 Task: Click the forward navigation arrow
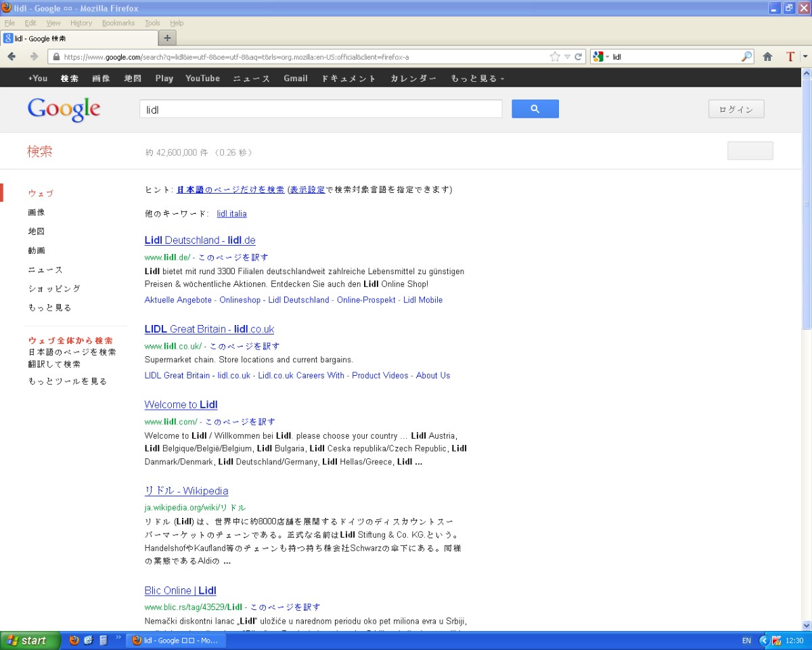(x=34, y=57)
